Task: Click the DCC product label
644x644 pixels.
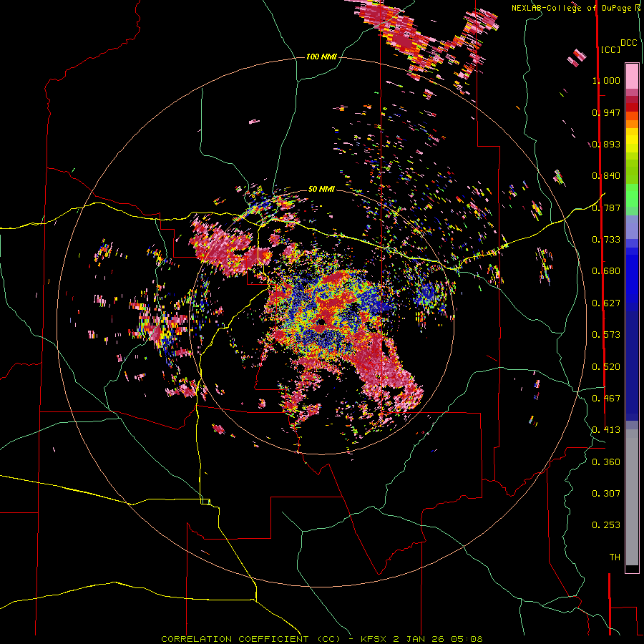Action: [x=629, y=43]
